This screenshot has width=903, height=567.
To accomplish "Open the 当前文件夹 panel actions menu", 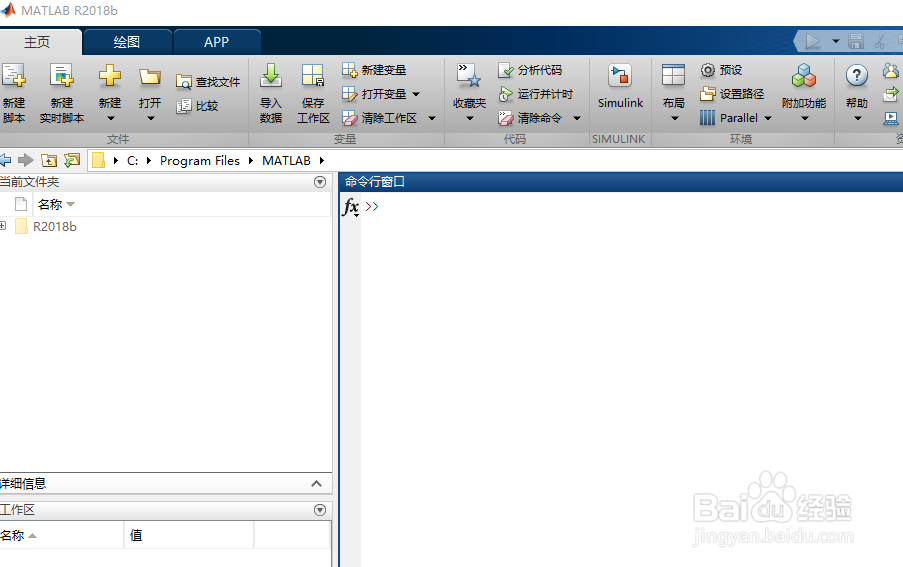I will coord(320,182).
